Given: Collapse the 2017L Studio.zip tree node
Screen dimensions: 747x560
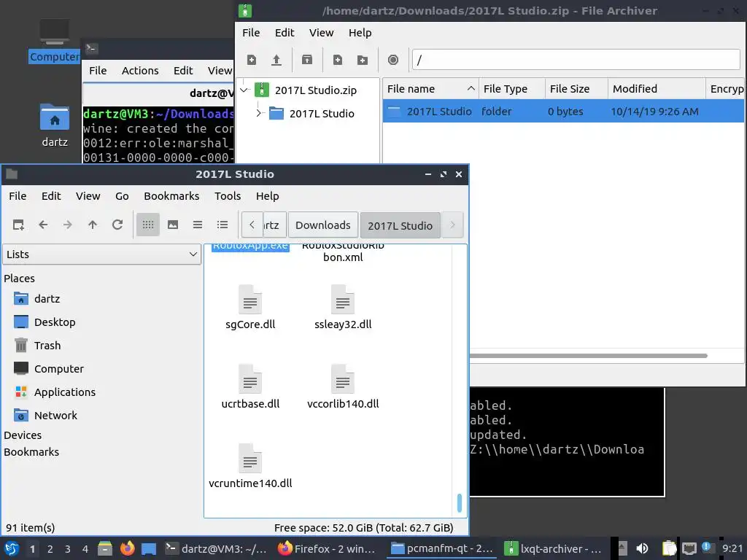Looking at the screenshot, I should pos(244,90).
